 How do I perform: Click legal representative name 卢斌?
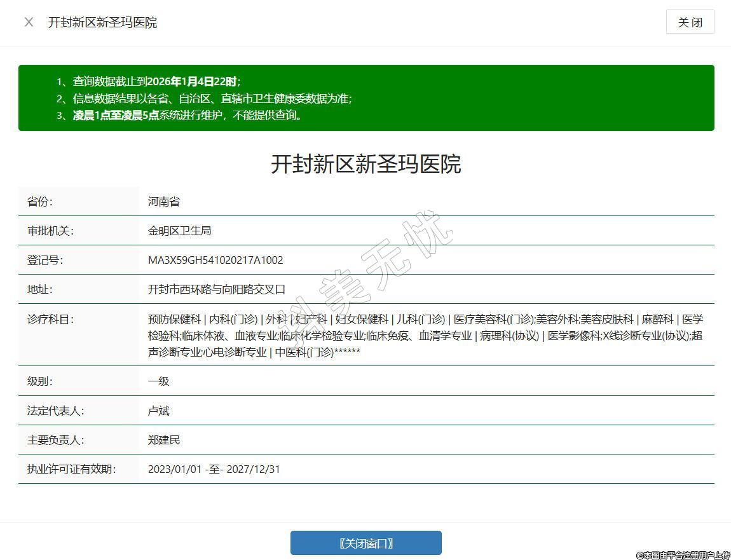158,411
